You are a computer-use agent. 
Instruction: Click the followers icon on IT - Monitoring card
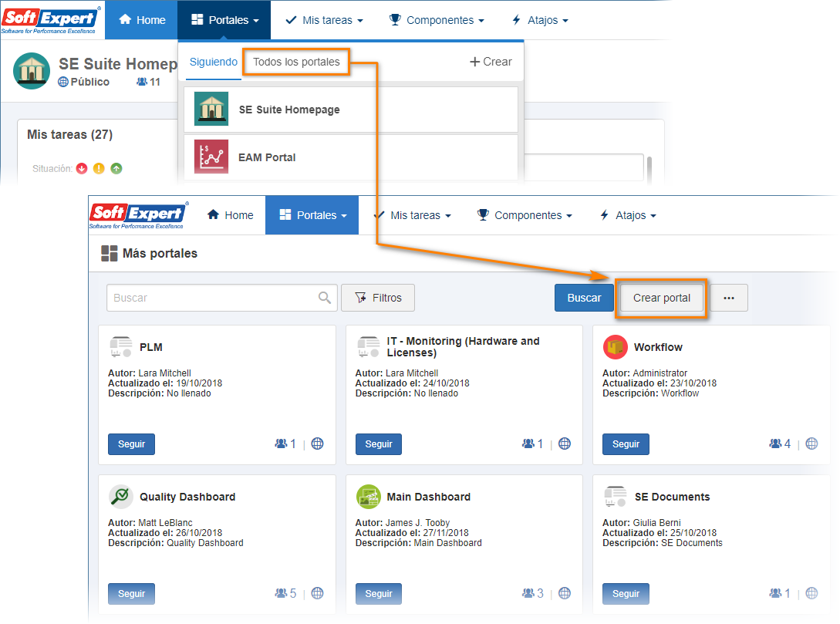528,444
